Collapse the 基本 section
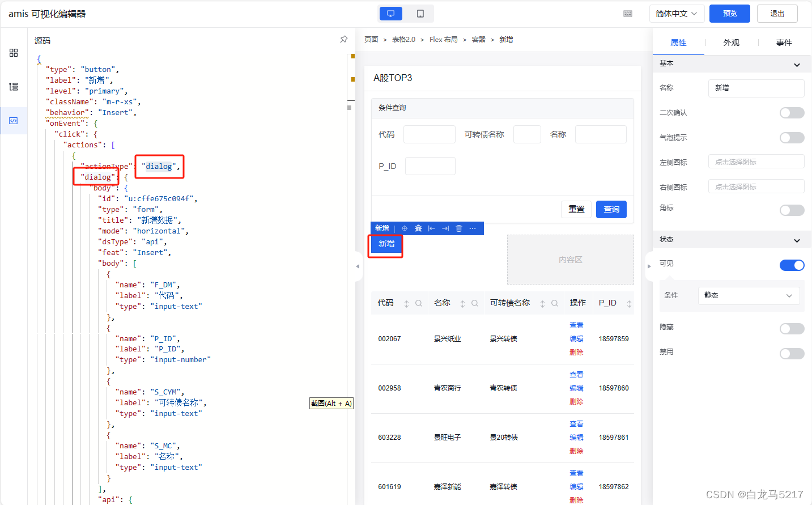 (797, 65)
